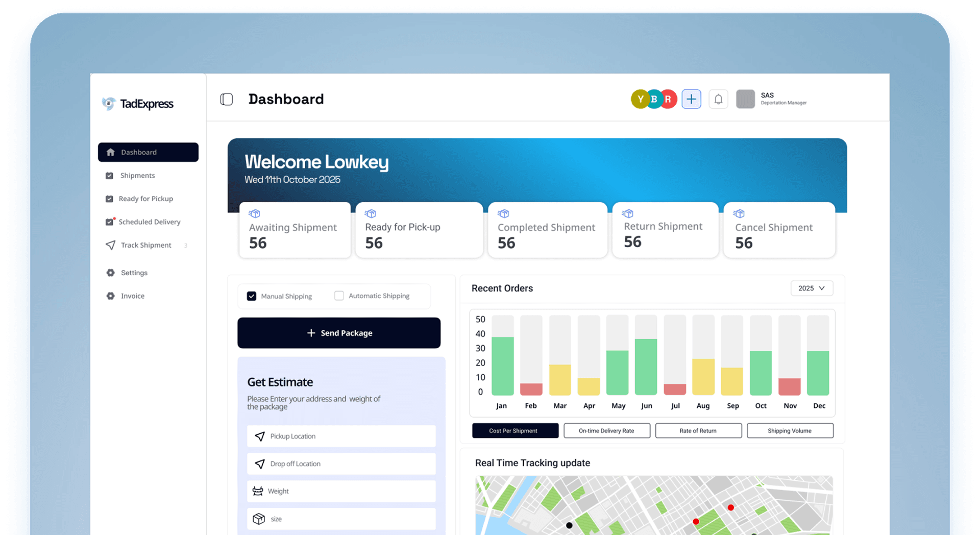Screen dimensions: 980x535
Task: Click the Weight input field
Action: click(341, 491)
